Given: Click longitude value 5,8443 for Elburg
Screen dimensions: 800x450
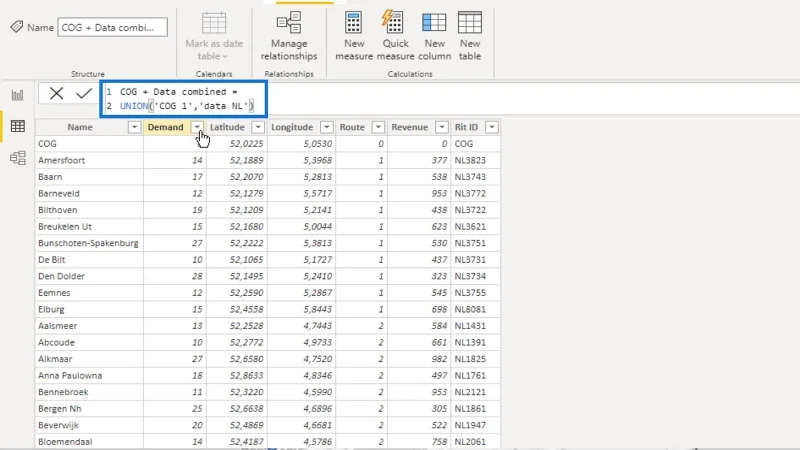Looking at the screenshot, I should (x=302, y=309).
